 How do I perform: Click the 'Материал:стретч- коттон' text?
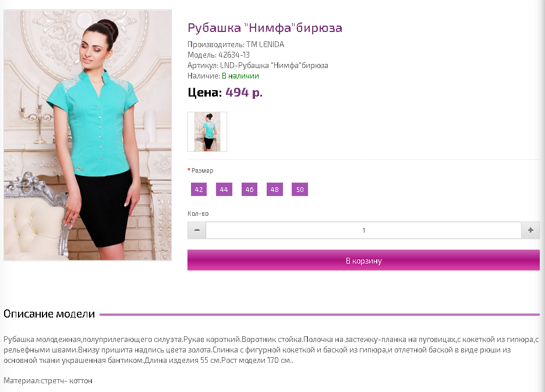click(x=48, y=381)
